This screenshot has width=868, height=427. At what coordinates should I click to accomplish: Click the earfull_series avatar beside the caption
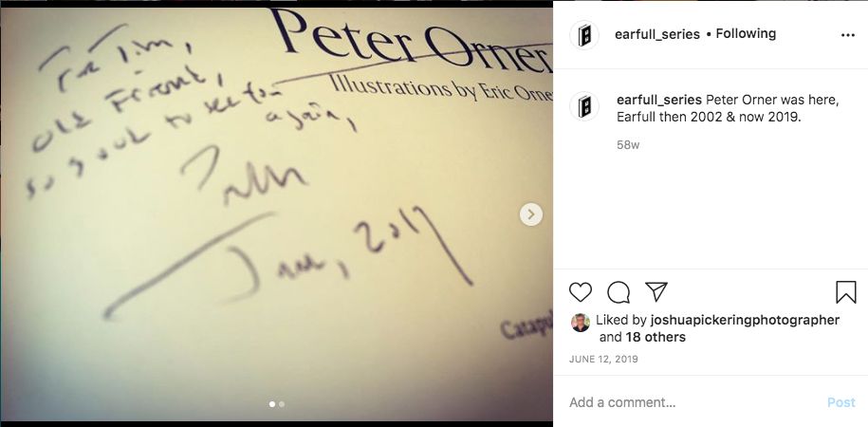[584, 105]
